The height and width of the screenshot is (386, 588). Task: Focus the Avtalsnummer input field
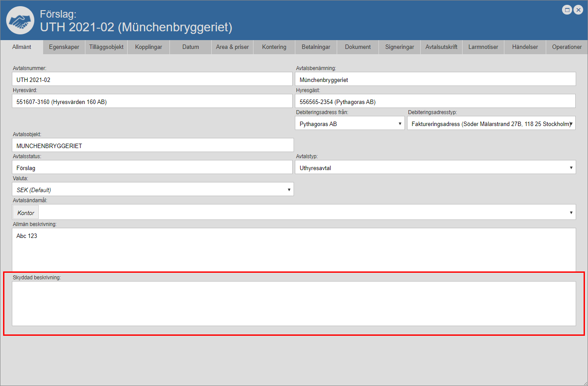[152, 80]
